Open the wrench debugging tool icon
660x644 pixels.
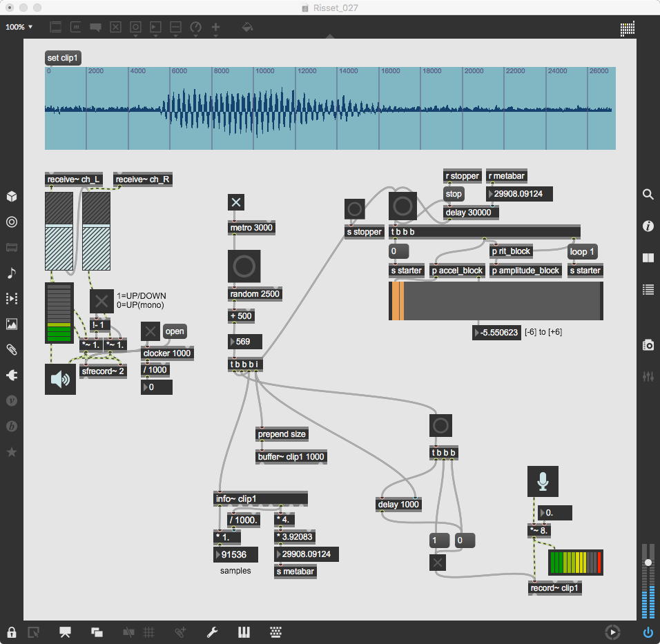pos(213,632)
